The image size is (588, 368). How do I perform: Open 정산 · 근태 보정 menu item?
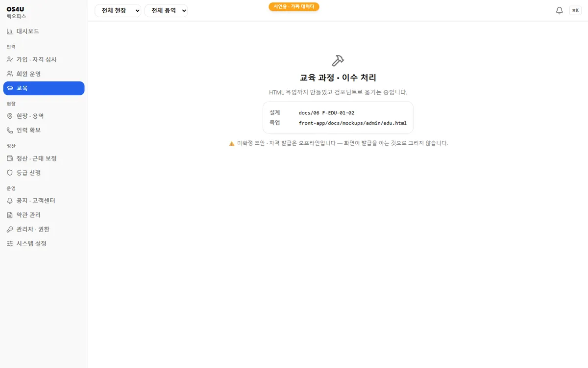44,158
